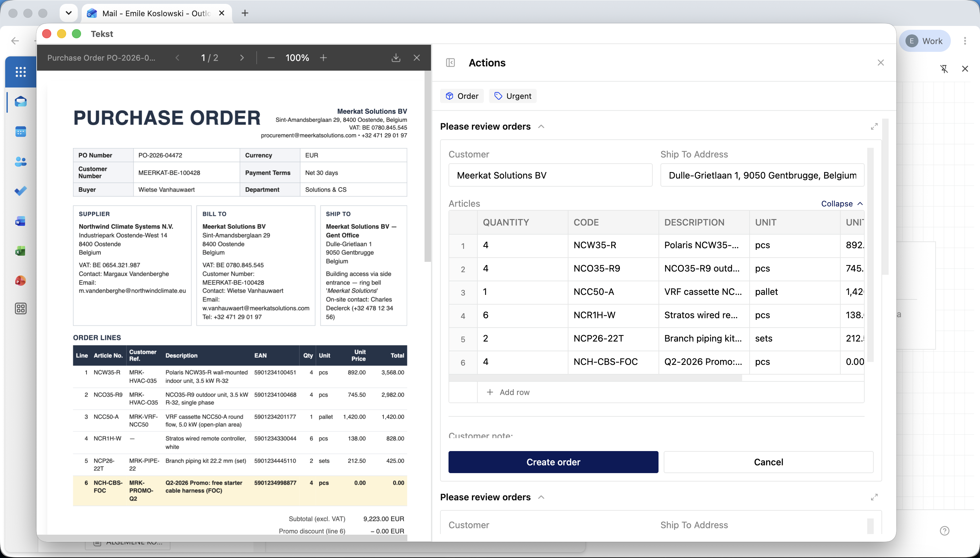Launch Word from the Outlook sidebar
Screen dimensions: 980x558
tap(21, 221)
